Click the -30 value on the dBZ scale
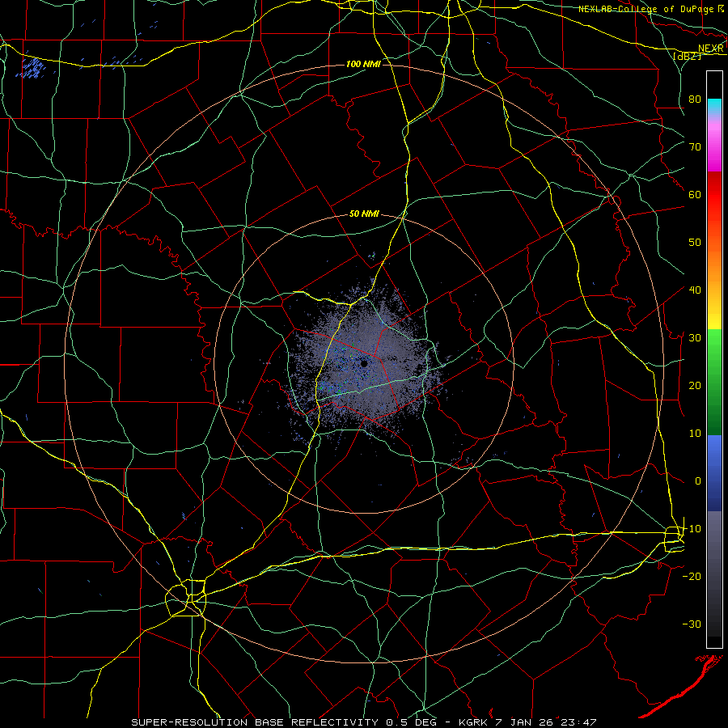The width and height of the screenshot is (728, 728). pos(692,624)
